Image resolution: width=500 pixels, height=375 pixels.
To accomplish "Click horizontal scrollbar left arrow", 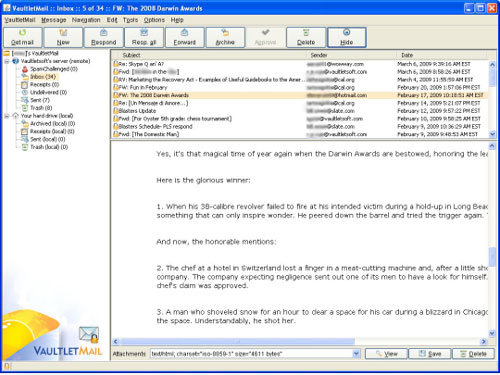I will 116,341.
